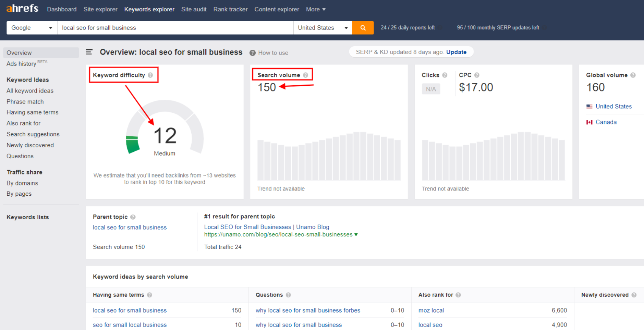Click the Keyword difficulty help icon

point(150,75)
